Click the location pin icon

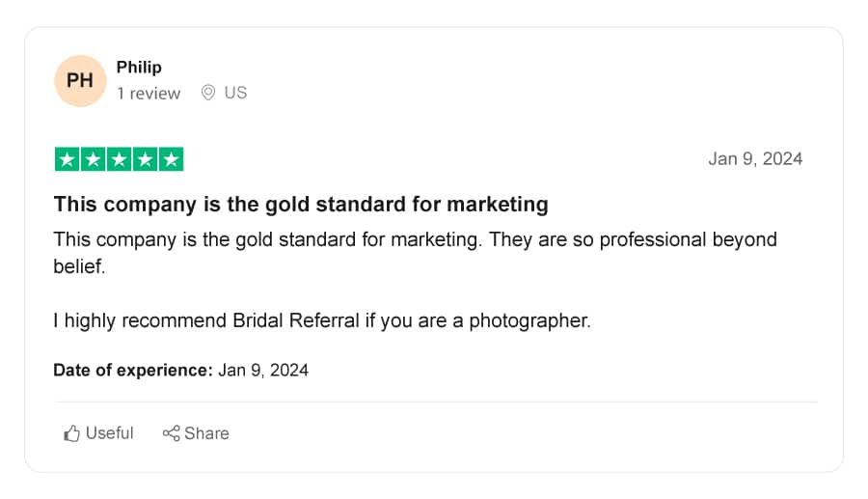[x=208, y=93]
